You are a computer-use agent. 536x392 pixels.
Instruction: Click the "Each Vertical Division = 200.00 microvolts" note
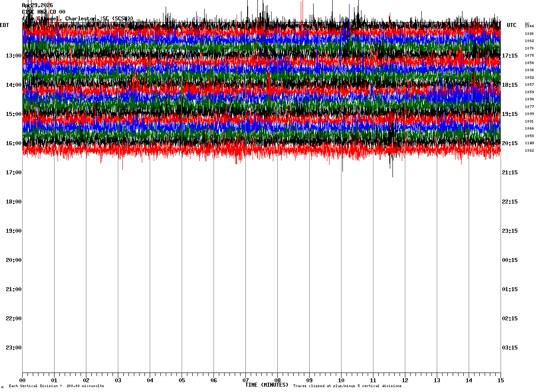(56, 386)
